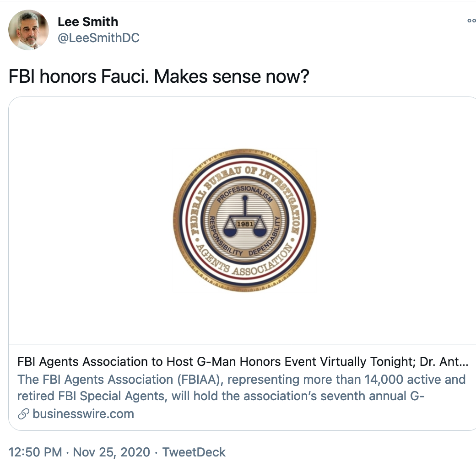Click "Makes sense now?" in the tweet
This screenshot has height=472, width=476.
pyautogui.click(x=231, y=77)
